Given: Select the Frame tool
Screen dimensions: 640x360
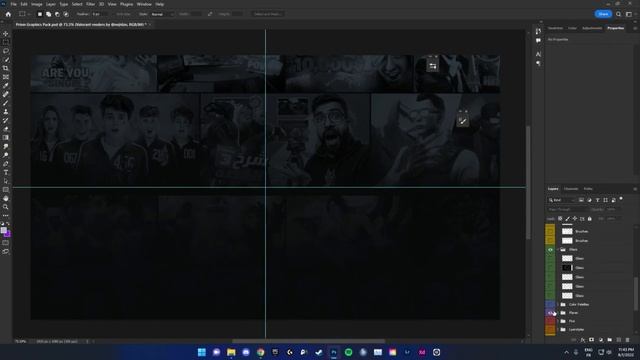Looking at the screenshot, I should 6,77.
